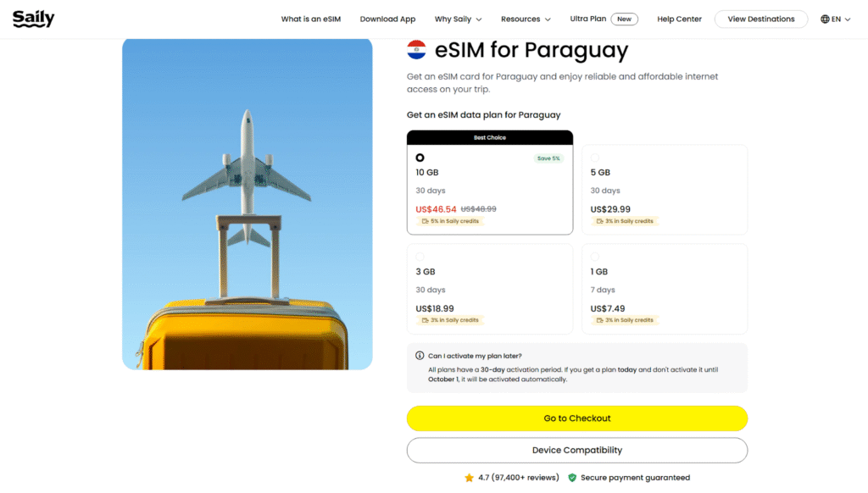
Task: Open the Resources dropdown
Action: click(526, 18)
